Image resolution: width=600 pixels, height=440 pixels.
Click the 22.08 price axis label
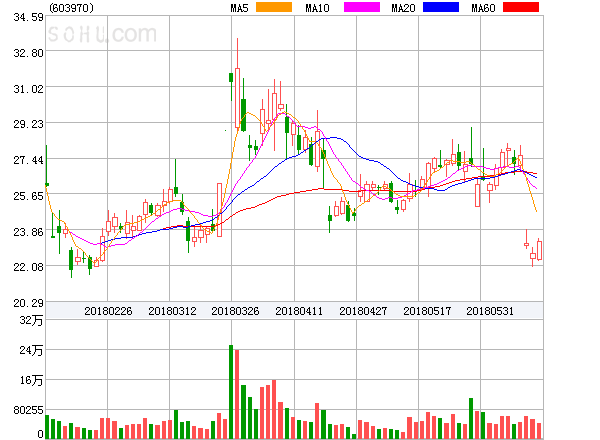28,267
